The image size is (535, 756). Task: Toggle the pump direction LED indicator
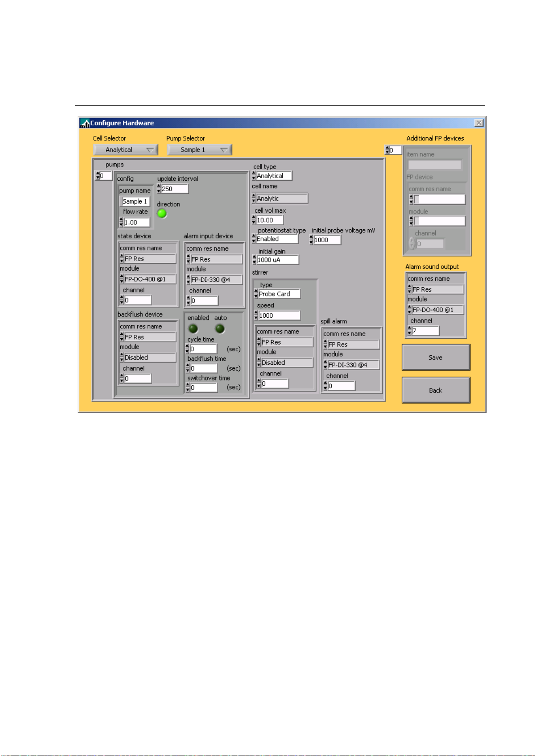pyautogui.click(x=162, y=214)
